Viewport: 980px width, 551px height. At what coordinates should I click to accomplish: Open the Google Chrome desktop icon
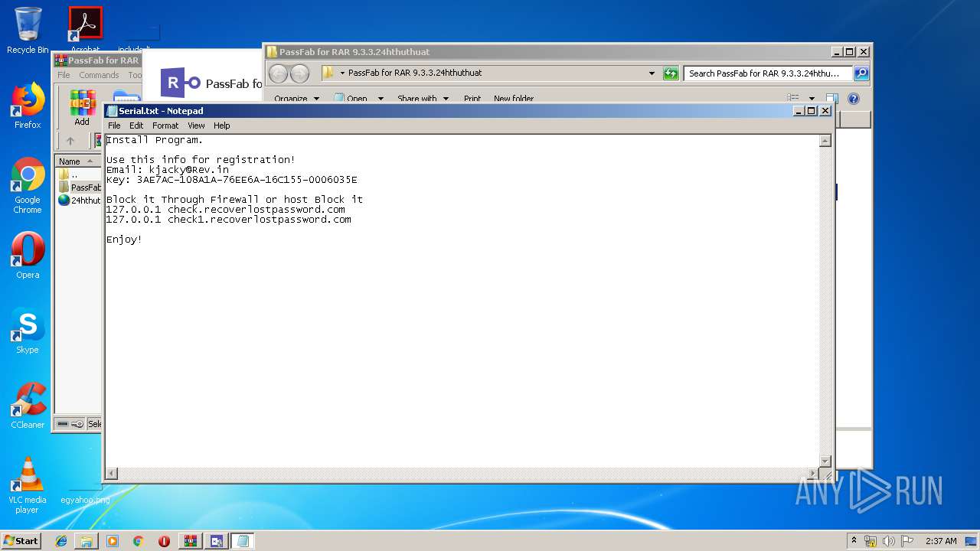[x=28, y=185]
